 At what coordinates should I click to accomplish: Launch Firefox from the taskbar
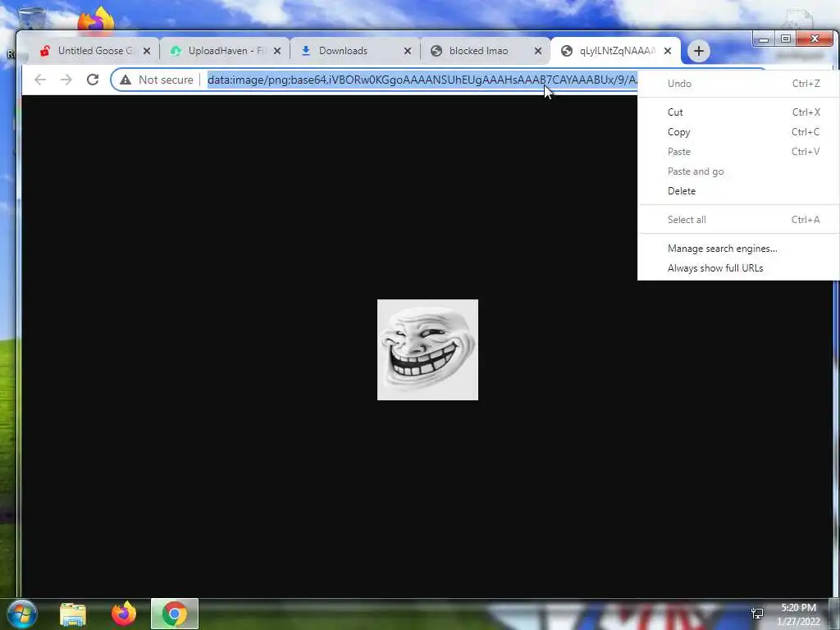pos(124,614)
